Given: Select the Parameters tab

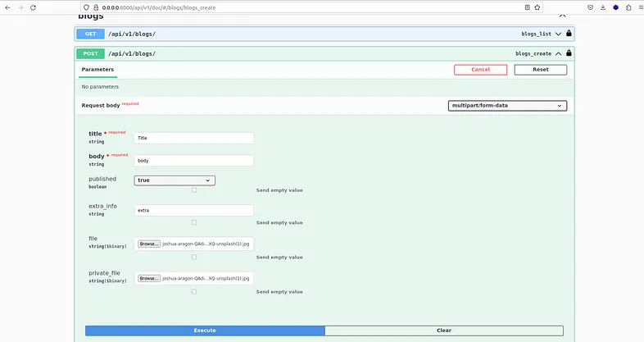Looking at the screenshot, I should click(98, 70).
